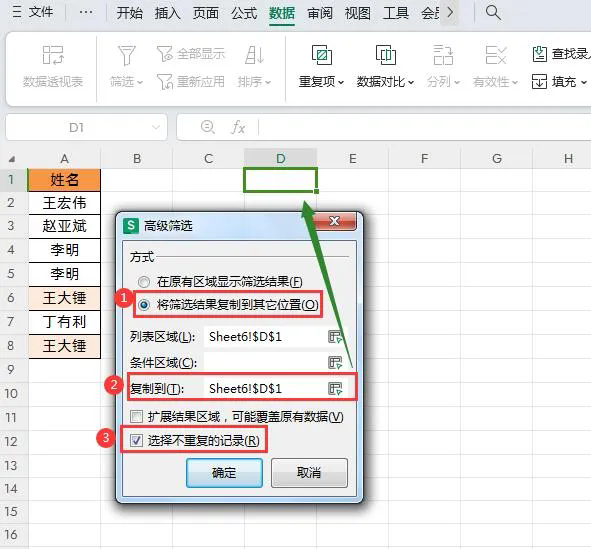Select cell containing 王宏伟
Viewport: 591px width, 549px height.
(x=64, y=203)
